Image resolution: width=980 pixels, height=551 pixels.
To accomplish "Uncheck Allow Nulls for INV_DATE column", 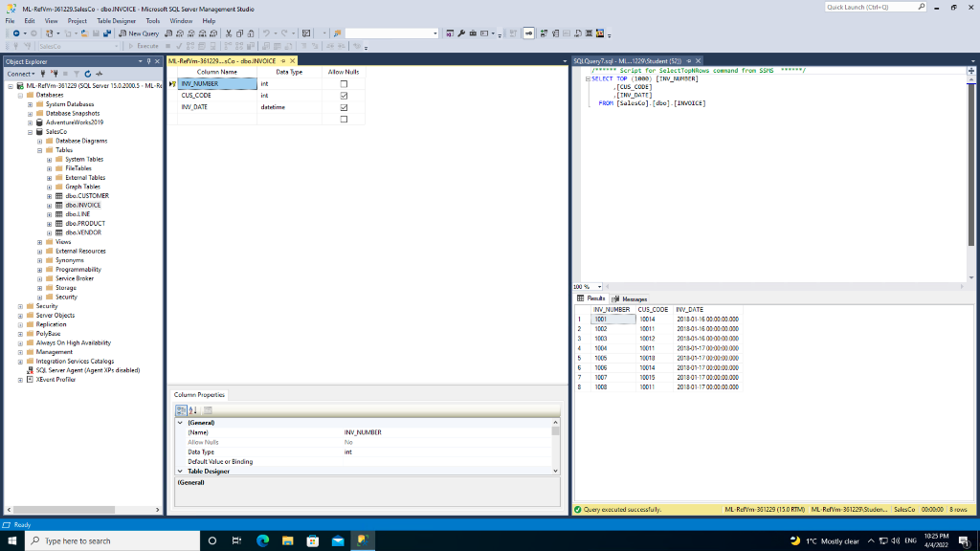I will point(344,107).
